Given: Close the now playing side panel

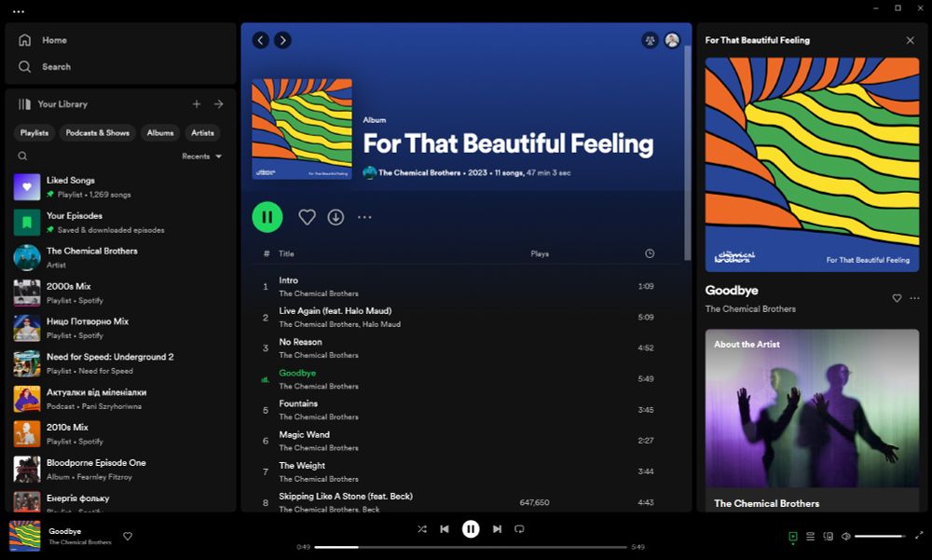Looking at the screenshot, I should click(910, 40).
